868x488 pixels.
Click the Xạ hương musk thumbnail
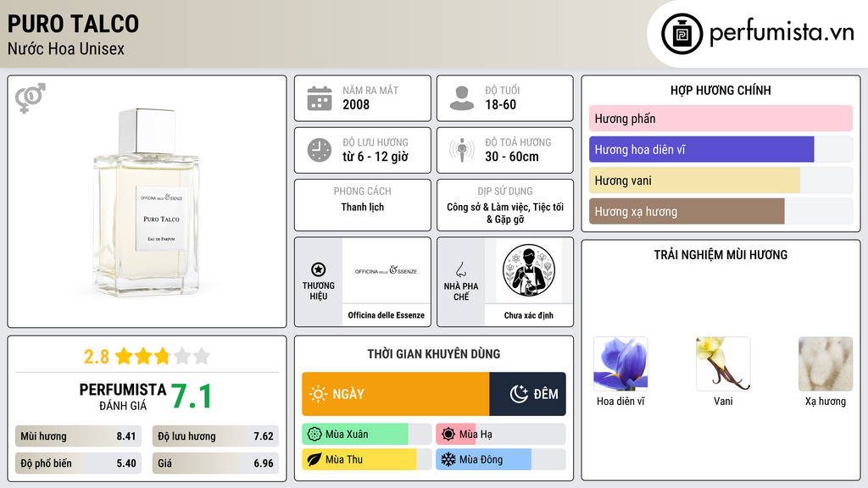tap(826, 364)
